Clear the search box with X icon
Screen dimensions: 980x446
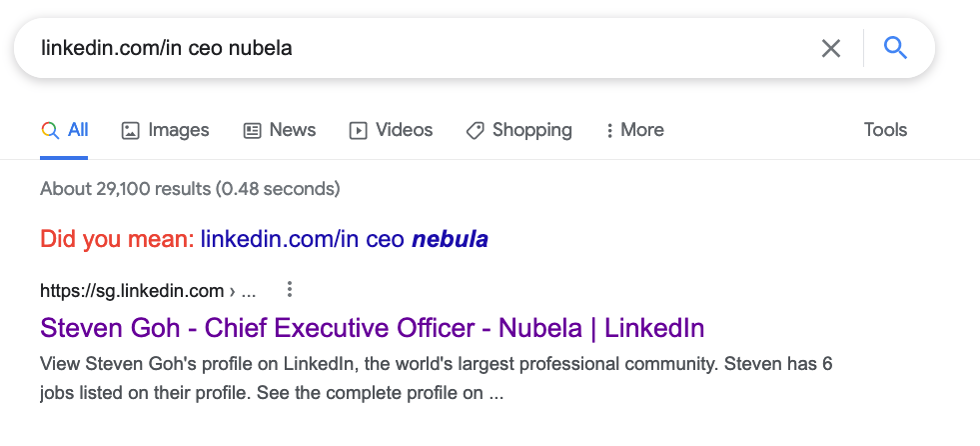click(x=830, y=48)
